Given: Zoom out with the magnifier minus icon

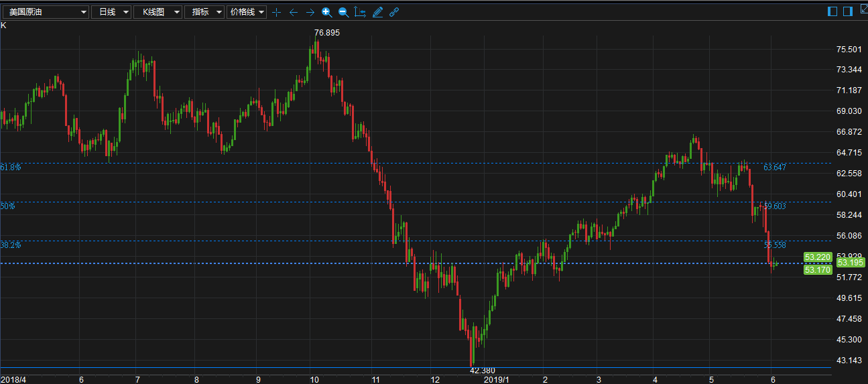Looking at the screenshot, I should [x=343, y=12].
